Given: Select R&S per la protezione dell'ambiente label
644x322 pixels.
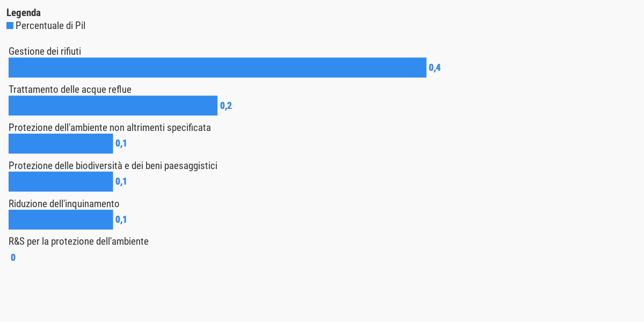Looking at the screenshot, I should 78,241.
